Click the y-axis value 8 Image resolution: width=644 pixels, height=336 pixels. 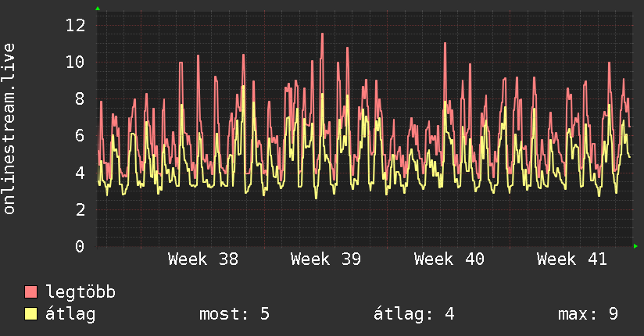80,99
